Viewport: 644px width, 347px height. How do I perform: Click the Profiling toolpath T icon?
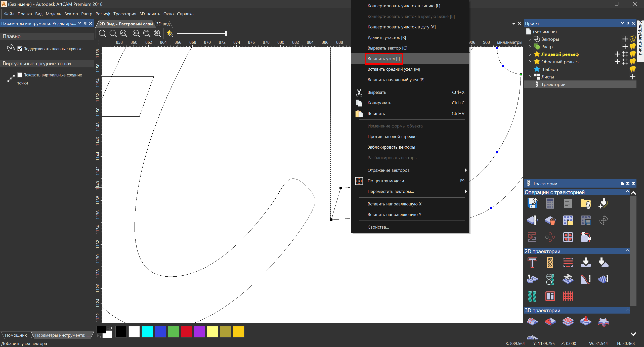(532, 263)
